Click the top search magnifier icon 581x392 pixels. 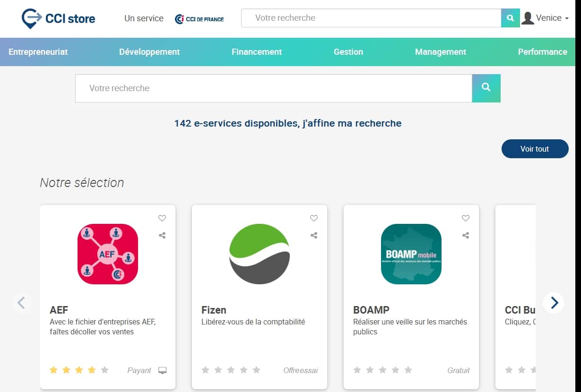click(x=510, y=17)
